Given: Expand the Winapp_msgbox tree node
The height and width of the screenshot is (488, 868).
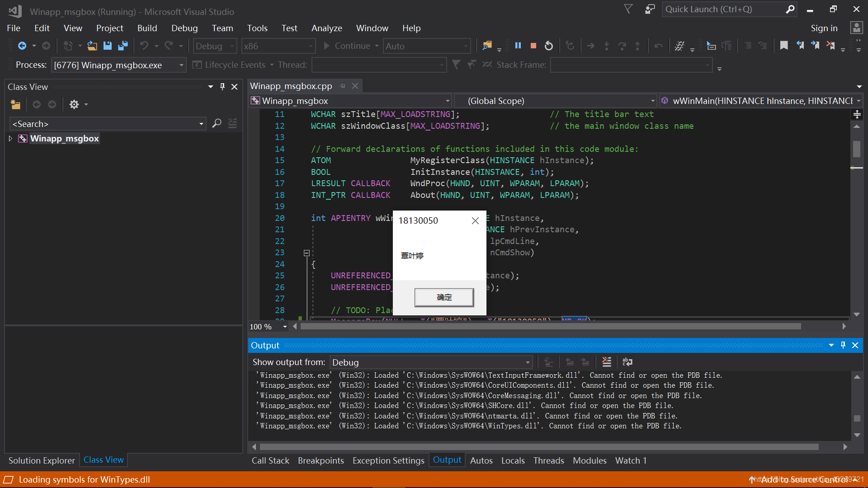Looking at the screenshot, I should coord(10,139).
